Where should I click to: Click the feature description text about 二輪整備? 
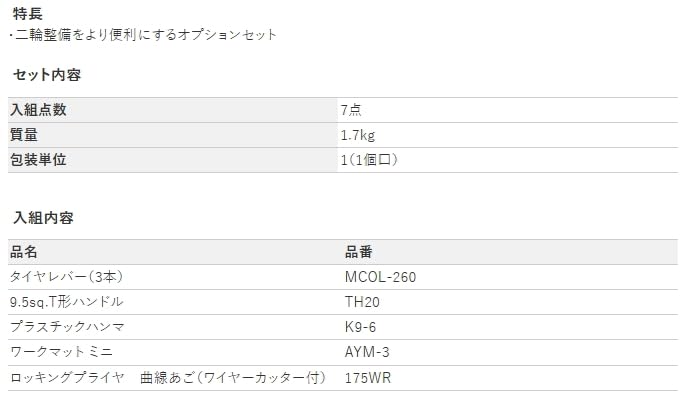tap(142, 35)
